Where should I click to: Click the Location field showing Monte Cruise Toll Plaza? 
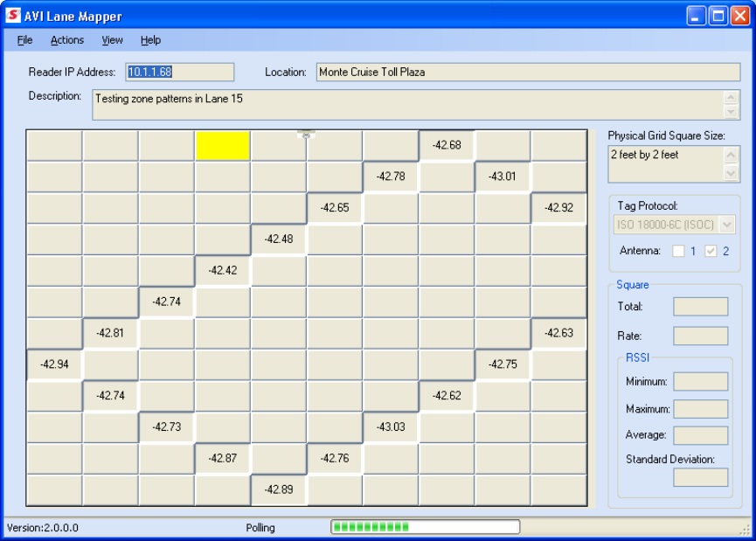pyautogui.click(x=528, y=72)
